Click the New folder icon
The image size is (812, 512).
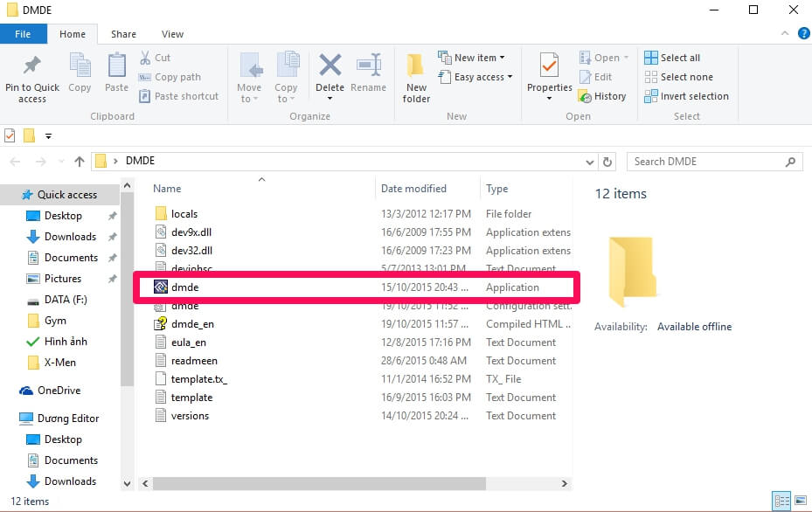coord(415,66)
